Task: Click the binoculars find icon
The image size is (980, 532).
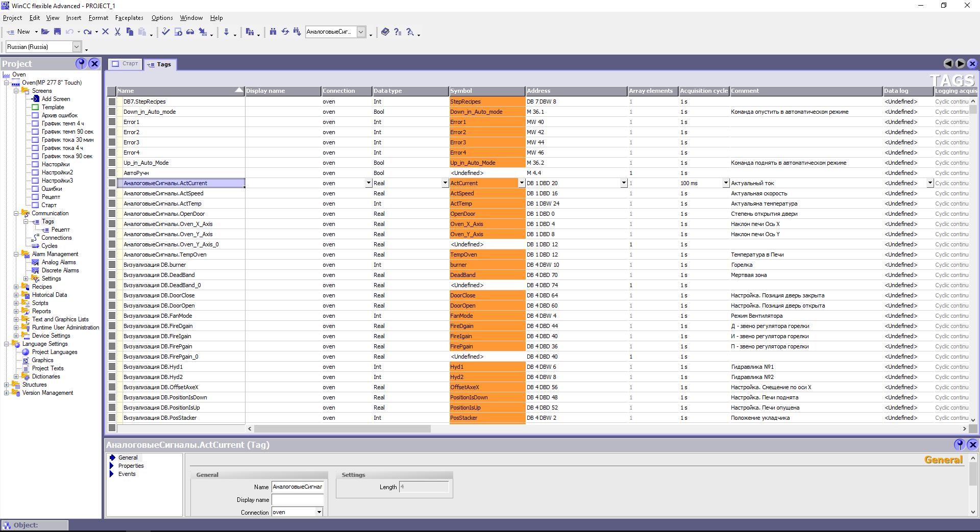Action: pos(273,32)
